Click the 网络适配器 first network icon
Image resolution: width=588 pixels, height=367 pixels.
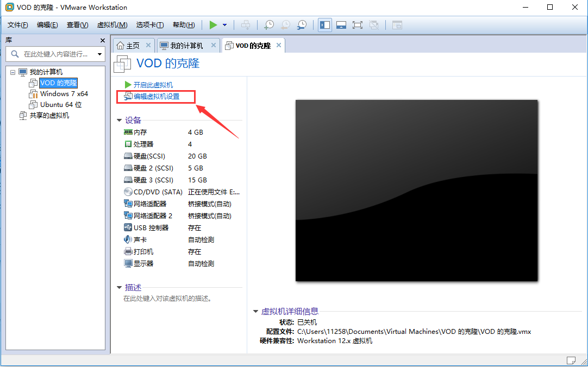(x=128, y=204)
